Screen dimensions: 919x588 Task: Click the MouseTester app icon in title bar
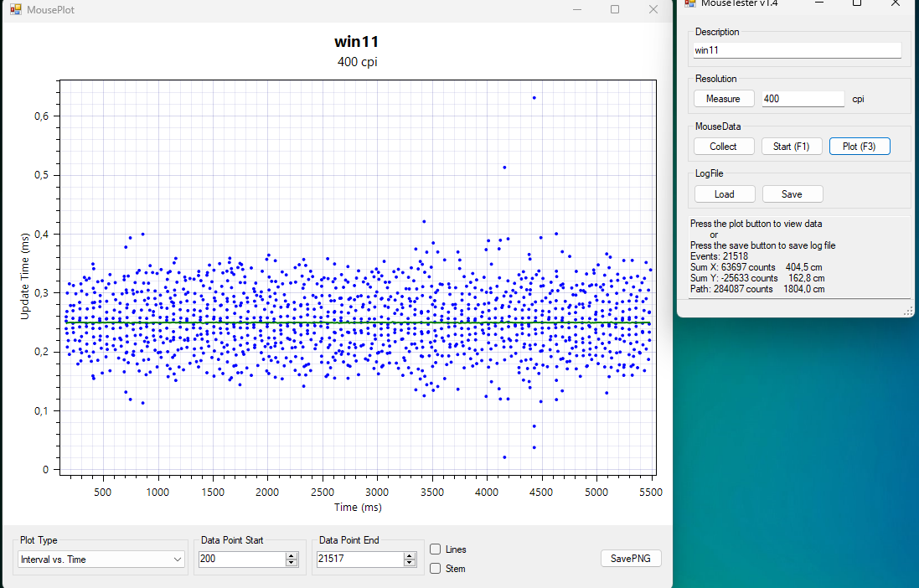coord(690,3)
